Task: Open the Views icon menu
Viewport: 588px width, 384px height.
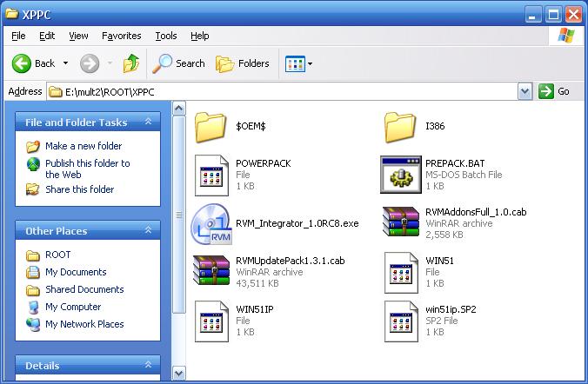Action: coord(295,63)
